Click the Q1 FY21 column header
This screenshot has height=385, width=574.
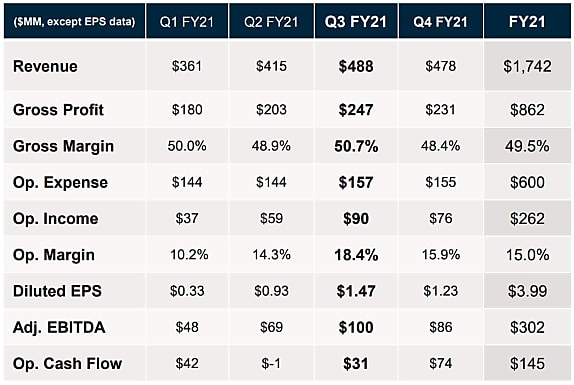pyautogui.click(x=187, y=22)
